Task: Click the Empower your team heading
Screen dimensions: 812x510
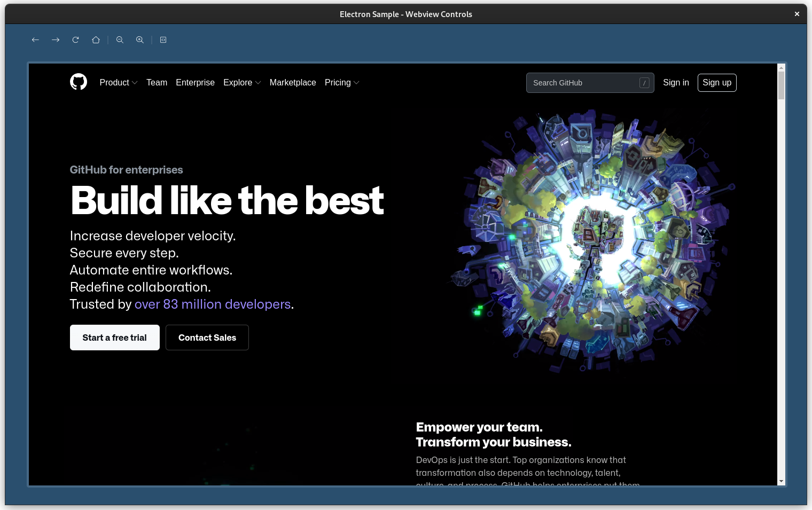Action: click(494, 435)
